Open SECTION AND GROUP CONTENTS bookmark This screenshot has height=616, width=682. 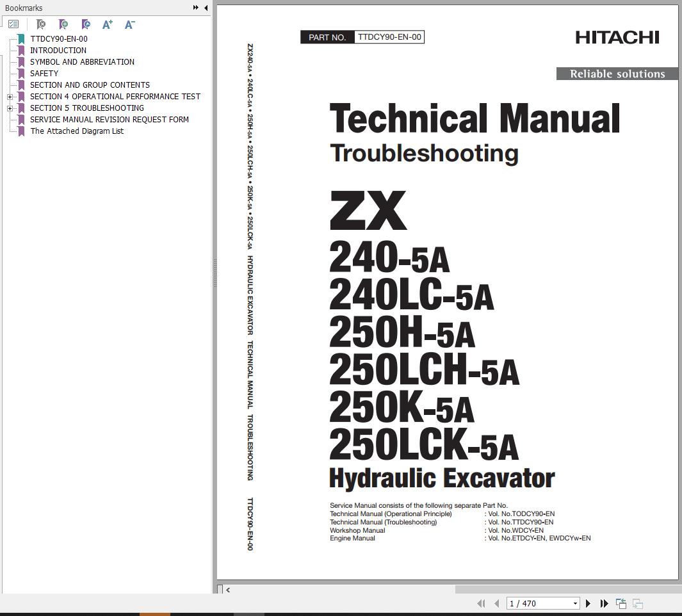pos(90,85)
